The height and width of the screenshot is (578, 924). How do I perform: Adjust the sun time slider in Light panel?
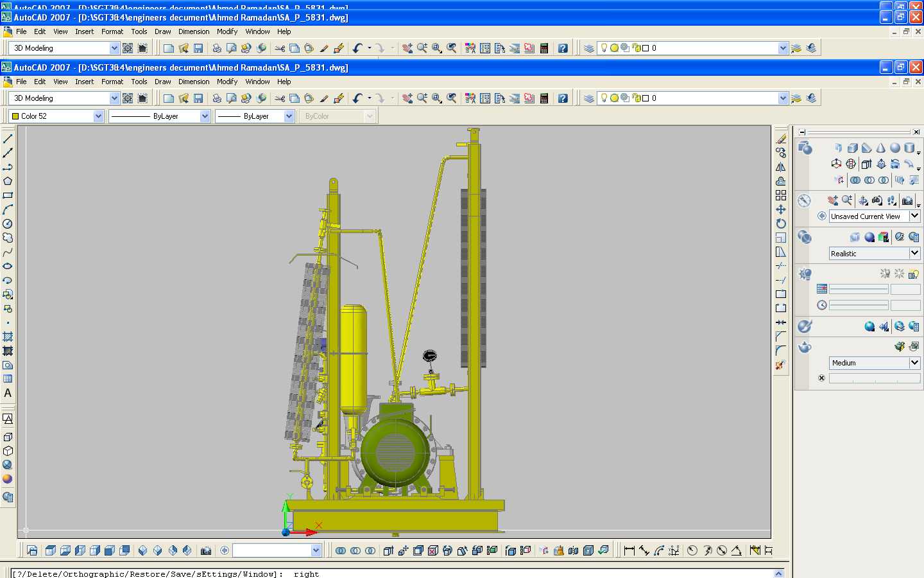[x=859, y=305]
